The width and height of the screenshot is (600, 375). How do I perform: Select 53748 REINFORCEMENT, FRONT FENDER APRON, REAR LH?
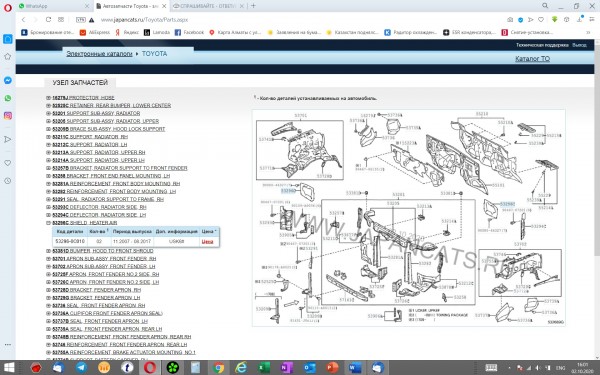(120, 344)
